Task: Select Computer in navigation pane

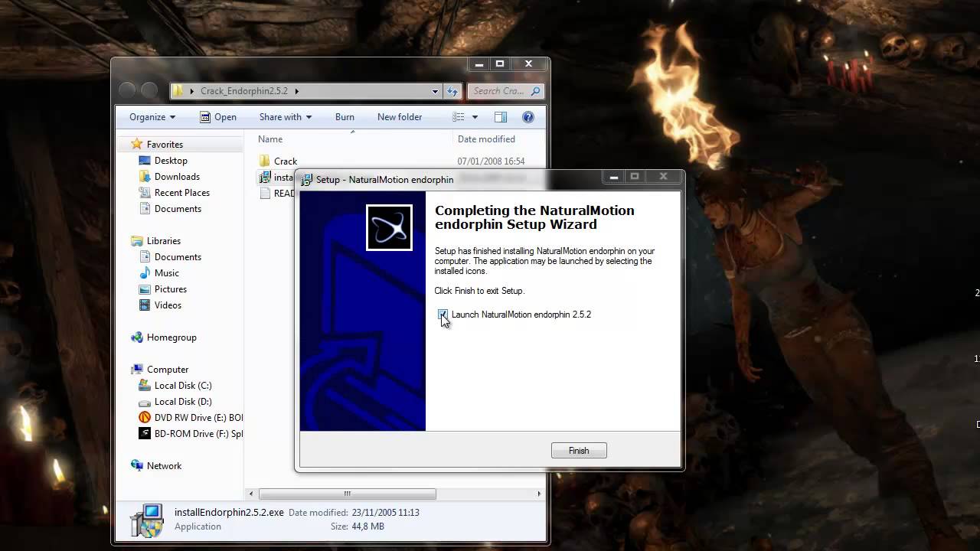Action: pyautogui.click(x=167, y=370)
